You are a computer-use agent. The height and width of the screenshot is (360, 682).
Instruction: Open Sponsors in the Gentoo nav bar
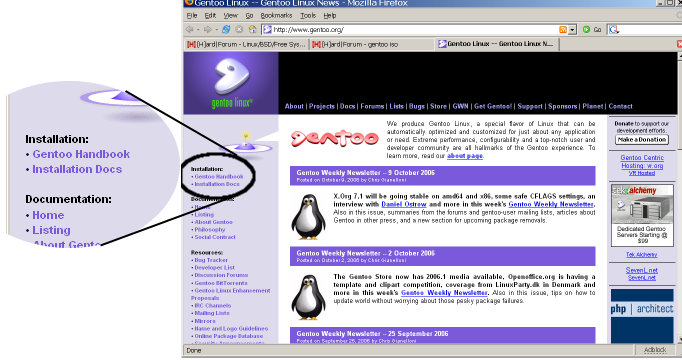coord(563,106)
